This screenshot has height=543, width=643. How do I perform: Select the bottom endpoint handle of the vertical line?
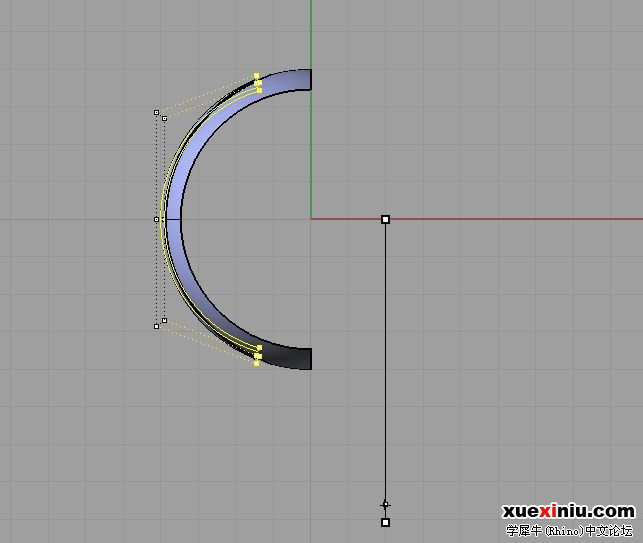385,522
